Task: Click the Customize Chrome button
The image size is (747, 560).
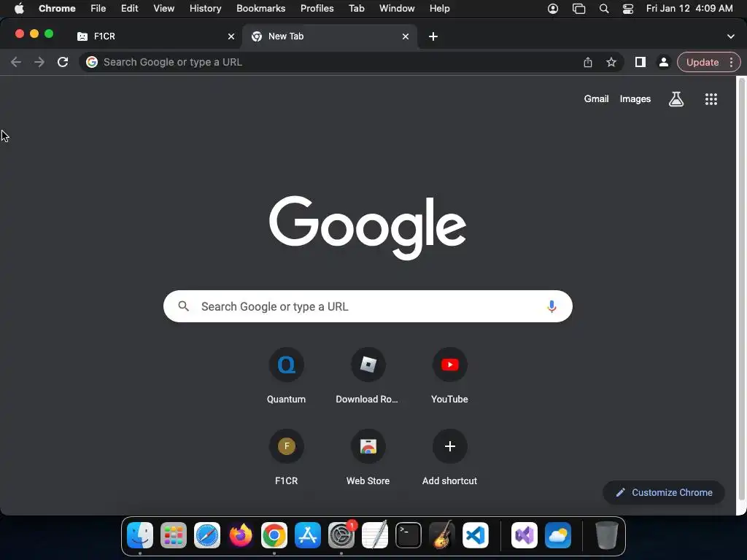Action: tap(664, 492)
